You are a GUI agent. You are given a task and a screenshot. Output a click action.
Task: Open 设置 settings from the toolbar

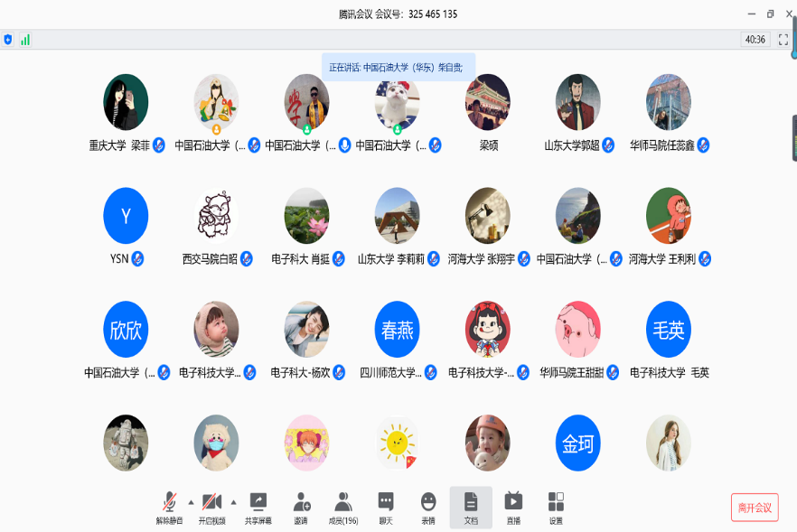(556, 507)
